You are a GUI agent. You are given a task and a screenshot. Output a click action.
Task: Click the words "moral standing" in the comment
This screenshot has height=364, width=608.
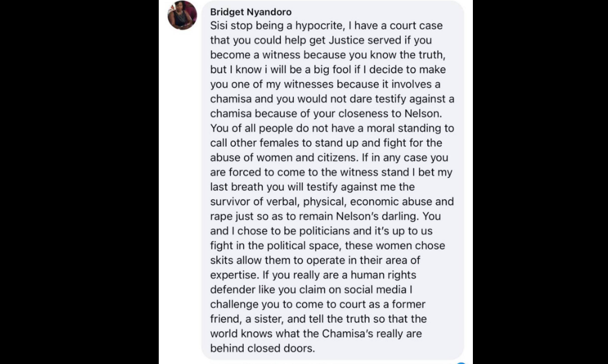tap(391, 128)
